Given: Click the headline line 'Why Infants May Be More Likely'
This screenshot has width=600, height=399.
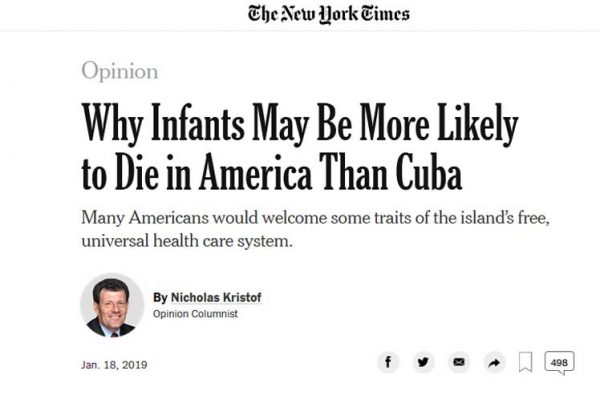Looking at the screenshot, I should tap(300, 124).
